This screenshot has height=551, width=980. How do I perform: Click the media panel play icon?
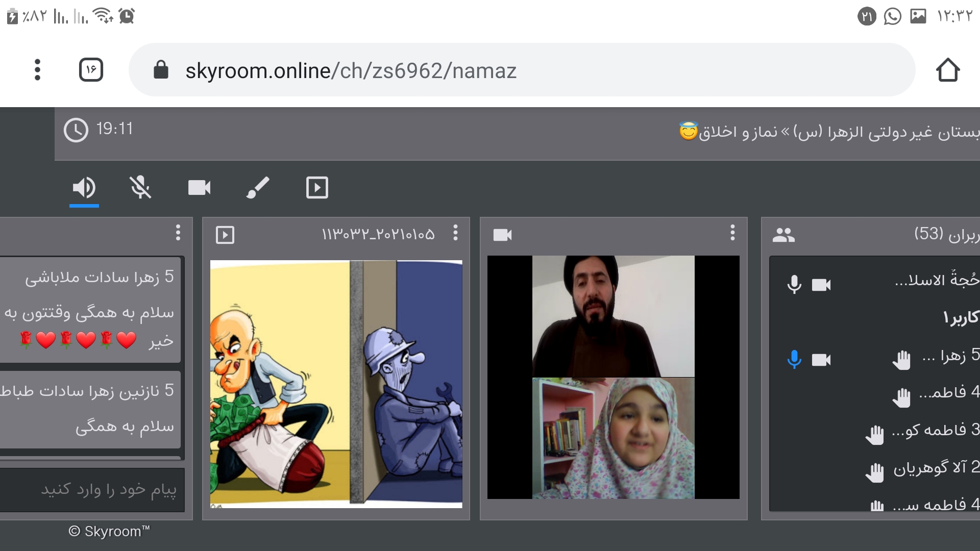point(225,235)
